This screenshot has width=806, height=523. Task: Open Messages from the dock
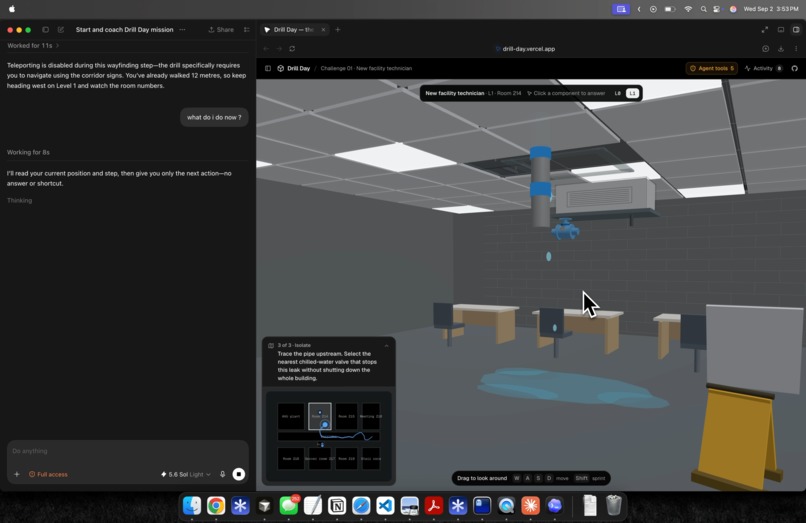point(288,506)
